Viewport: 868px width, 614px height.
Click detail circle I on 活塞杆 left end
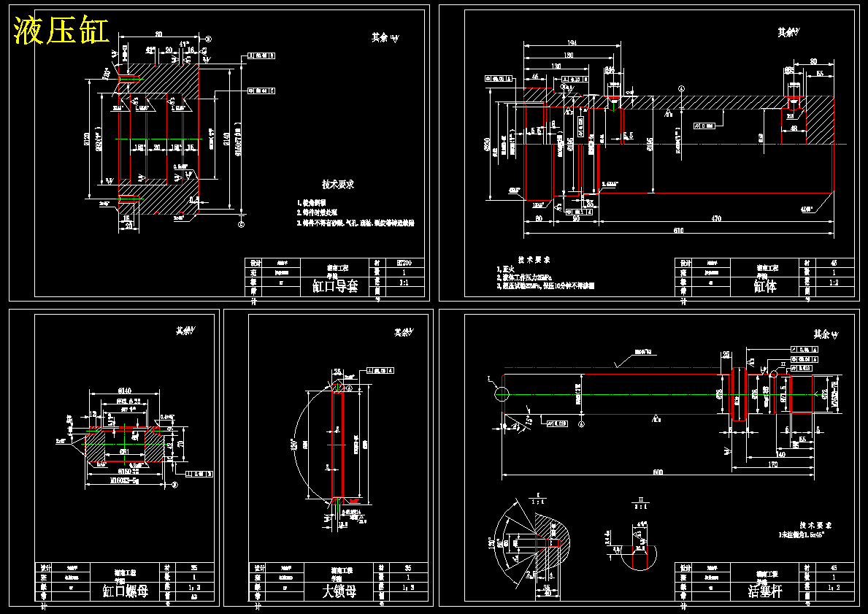502,394
